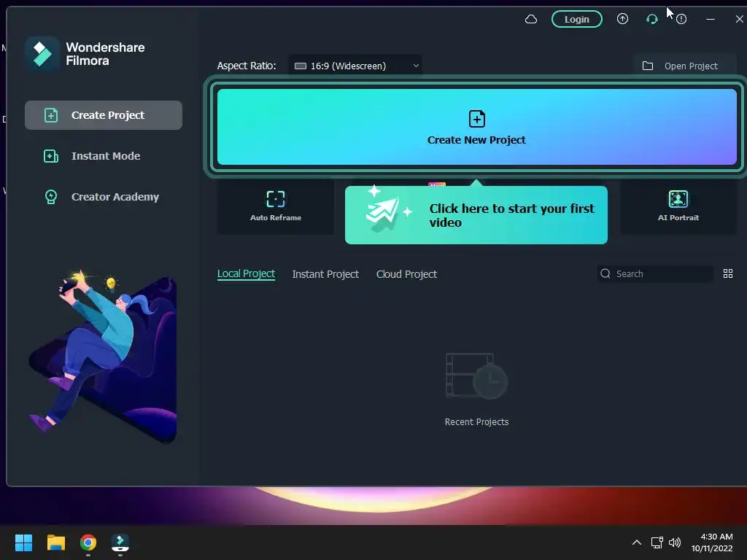Switch to Instant Project tab
The image size is (747, 560).
point(325,274)
